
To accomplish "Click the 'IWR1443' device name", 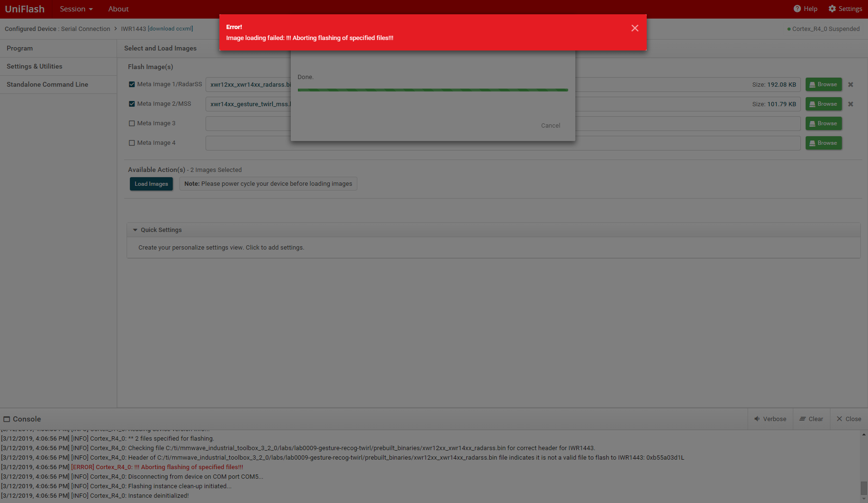I will click(134, 29).
